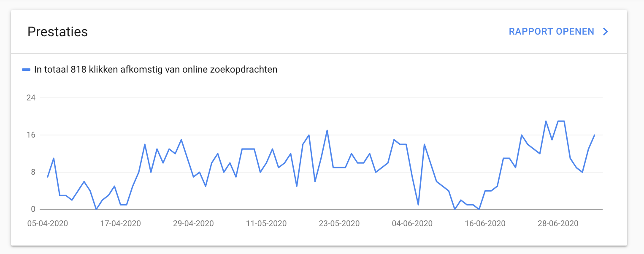The image size is (644, 254).
Task: Click the chevron arrow beside RAPPORT OPENEN
Action: [x=606, y=32]
